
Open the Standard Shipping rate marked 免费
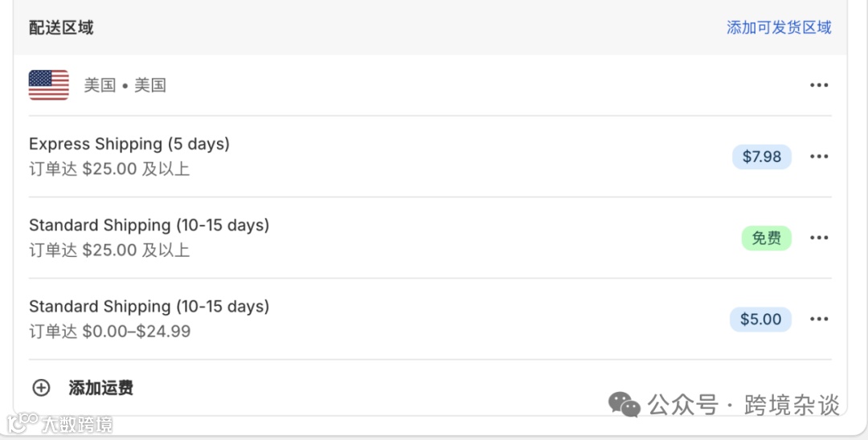(149, 225)
